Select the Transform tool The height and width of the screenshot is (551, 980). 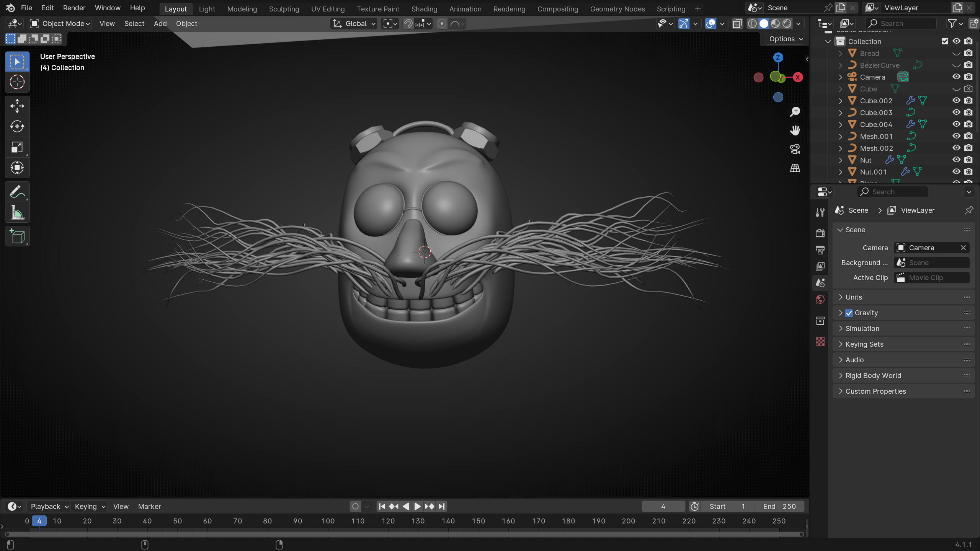click(x=17, y=168)
